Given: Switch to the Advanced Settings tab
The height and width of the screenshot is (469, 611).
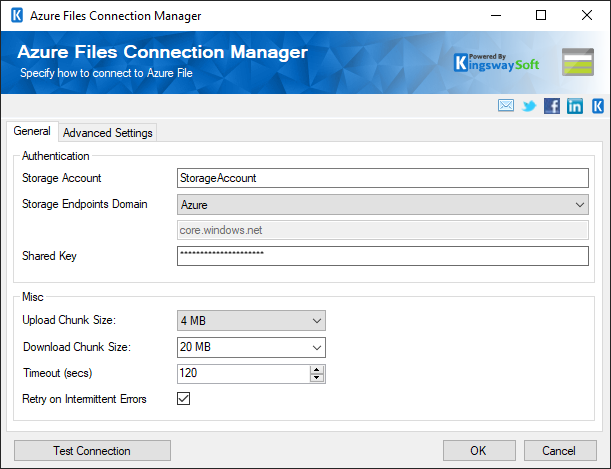Looking at the screenshot, I should pyautogui.click(x=108, y=133).
